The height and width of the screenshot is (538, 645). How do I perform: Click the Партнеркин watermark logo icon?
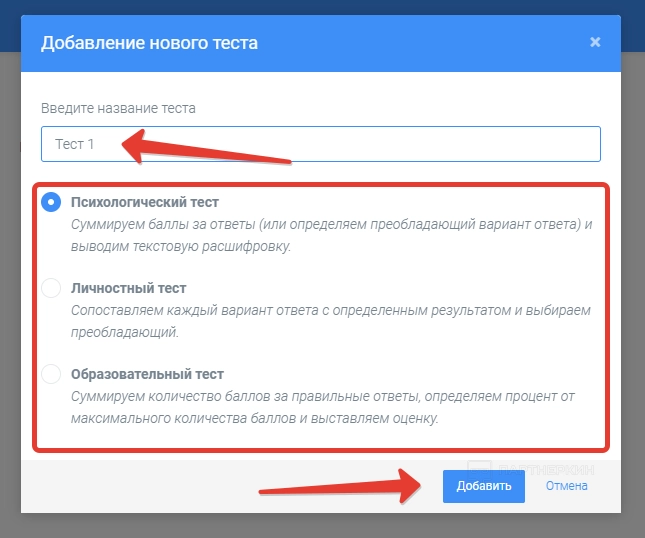(480, 466)
